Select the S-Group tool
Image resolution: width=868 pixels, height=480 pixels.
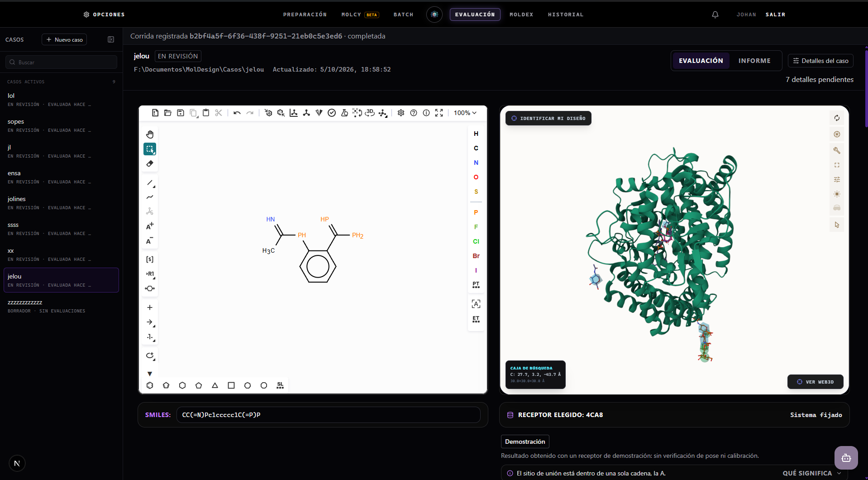coord(150,259)
